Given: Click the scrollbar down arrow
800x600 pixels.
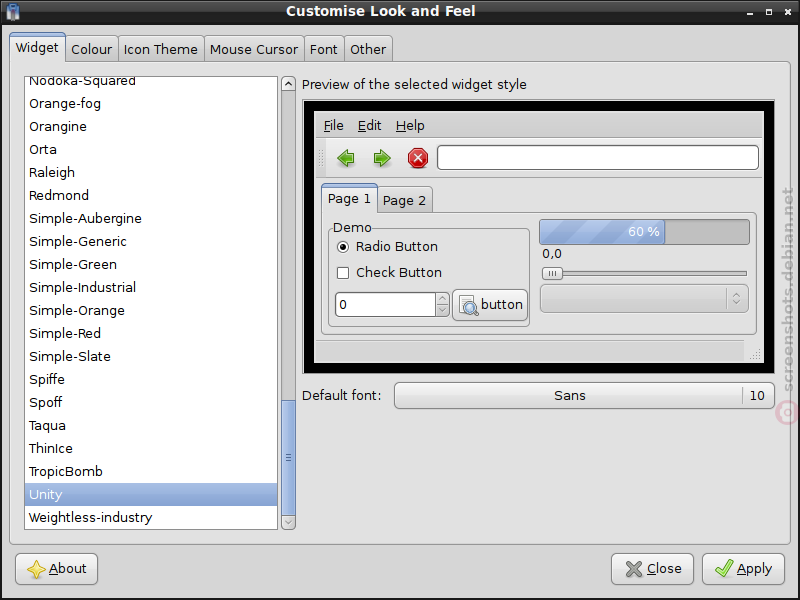Looking at the screenshot, I should click(288, 522).
